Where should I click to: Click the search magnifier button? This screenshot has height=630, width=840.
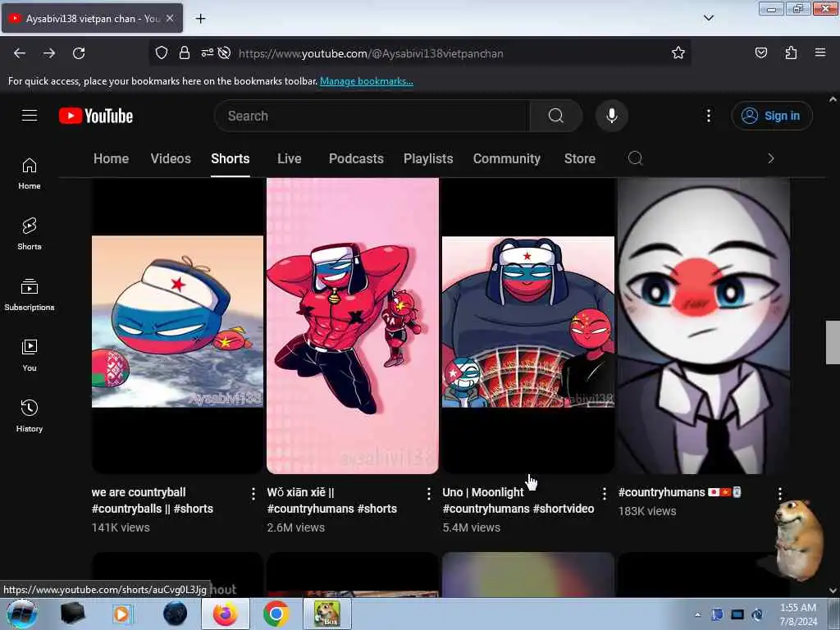[x=555, y=116]
